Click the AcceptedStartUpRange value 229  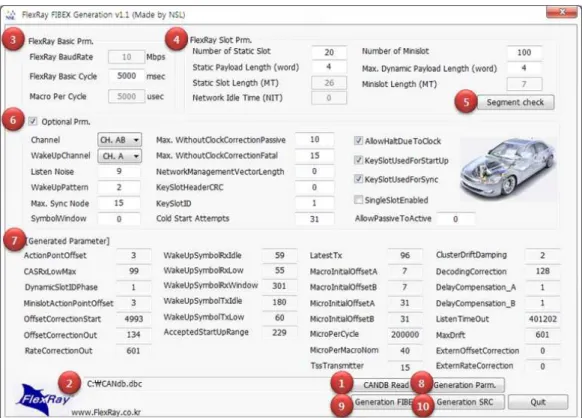point(279,332)
